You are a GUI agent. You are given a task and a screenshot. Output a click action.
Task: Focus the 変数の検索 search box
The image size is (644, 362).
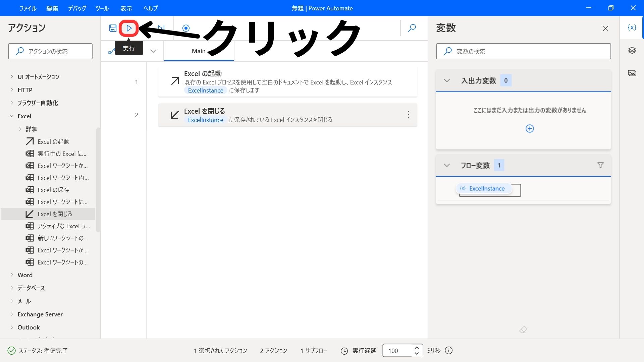[x=523, y=51]
